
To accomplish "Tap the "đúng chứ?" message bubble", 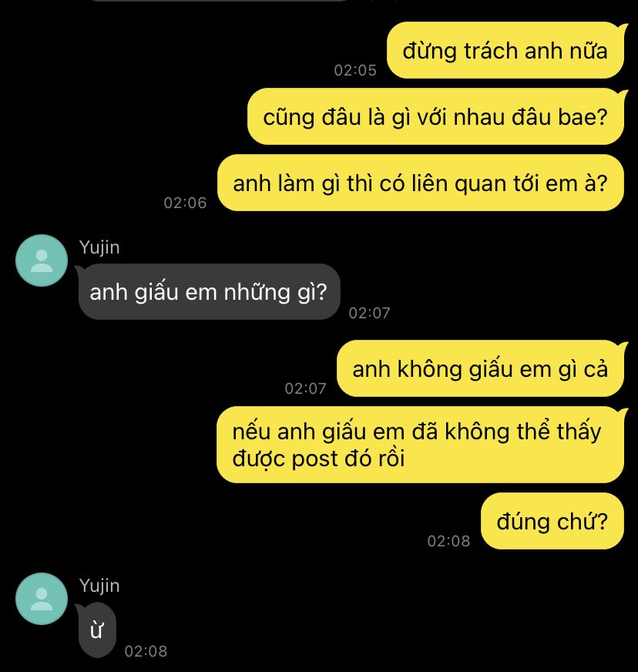I will tap(552, 521).
